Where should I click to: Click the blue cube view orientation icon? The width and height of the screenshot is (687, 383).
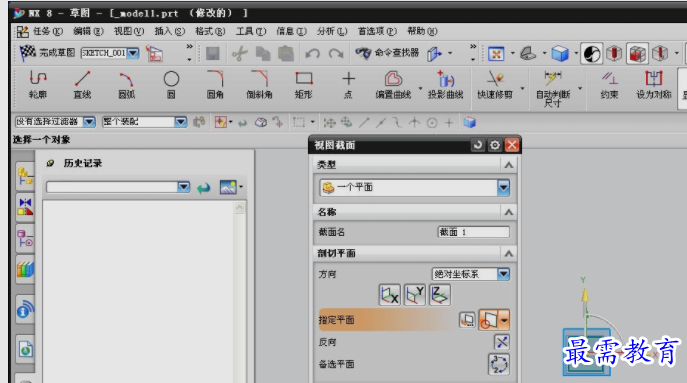click(560, 54)
